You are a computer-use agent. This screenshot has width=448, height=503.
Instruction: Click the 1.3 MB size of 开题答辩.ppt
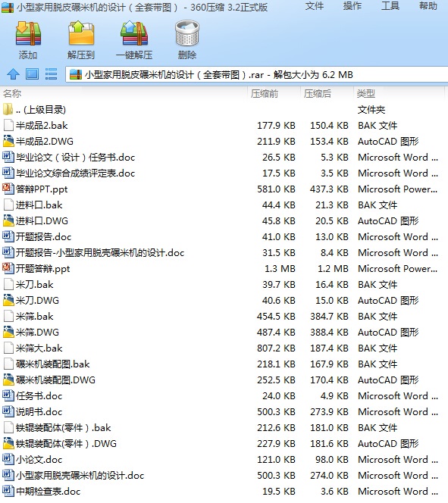tap(280, 268)
